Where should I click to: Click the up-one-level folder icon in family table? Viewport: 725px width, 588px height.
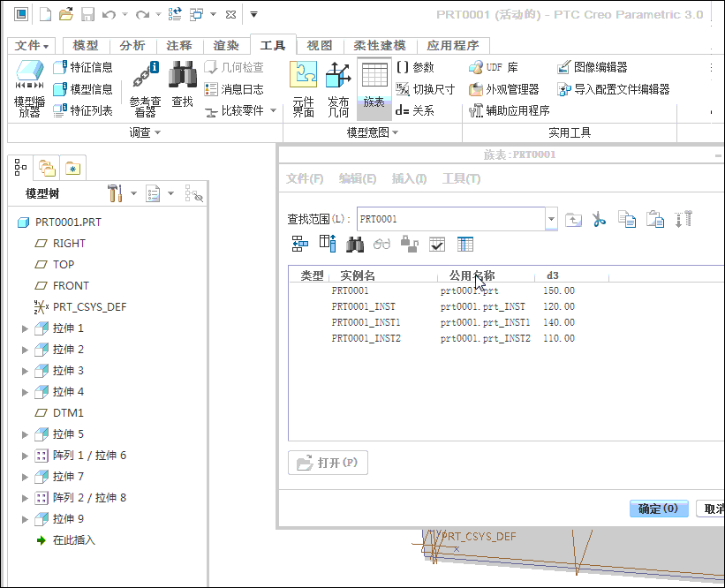pyautogui.click(x=573, y=219)
